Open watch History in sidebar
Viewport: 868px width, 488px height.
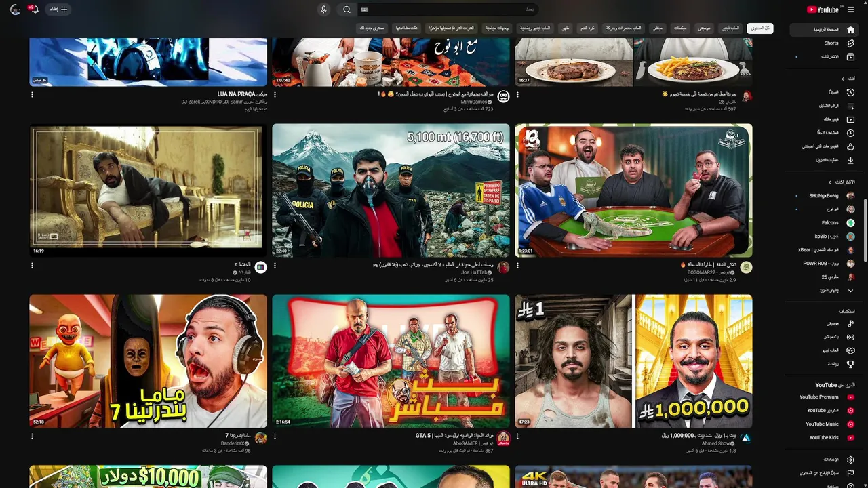[823, 92]
